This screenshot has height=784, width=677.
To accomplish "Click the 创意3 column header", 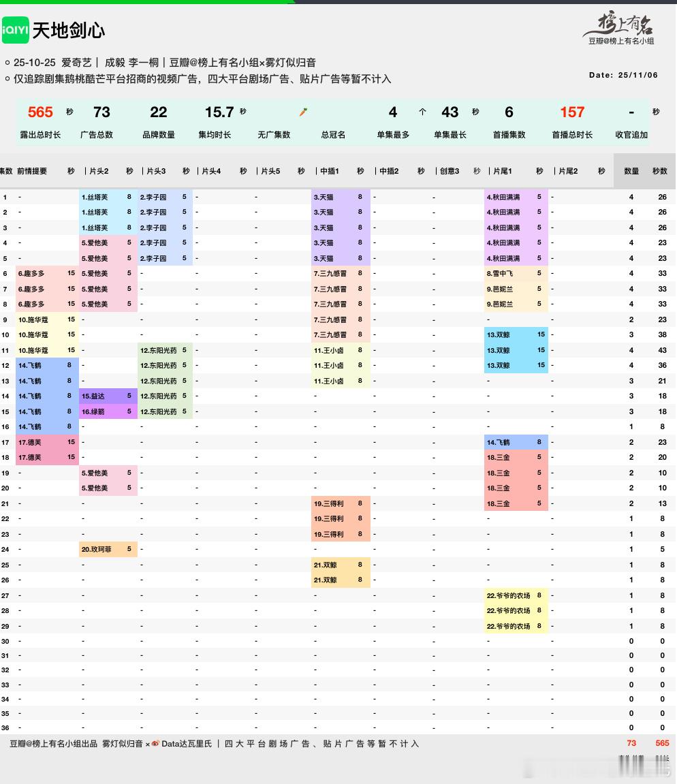I will [x=450, y=171].
